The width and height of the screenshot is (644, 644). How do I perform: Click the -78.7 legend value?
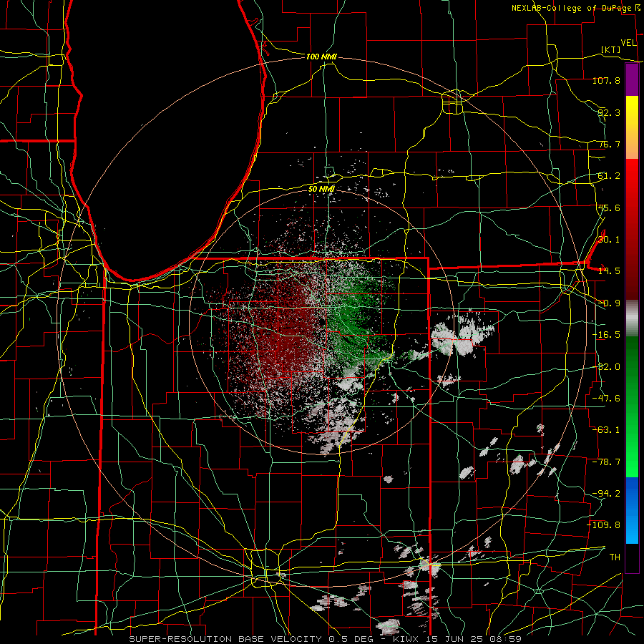(x=606, y=462)
